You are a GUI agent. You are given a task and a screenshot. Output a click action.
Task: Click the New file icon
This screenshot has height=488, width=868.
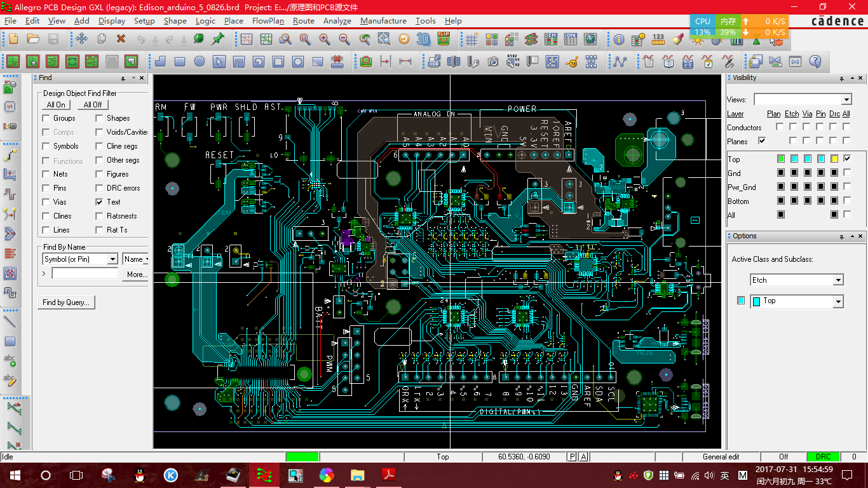point(13,39)
